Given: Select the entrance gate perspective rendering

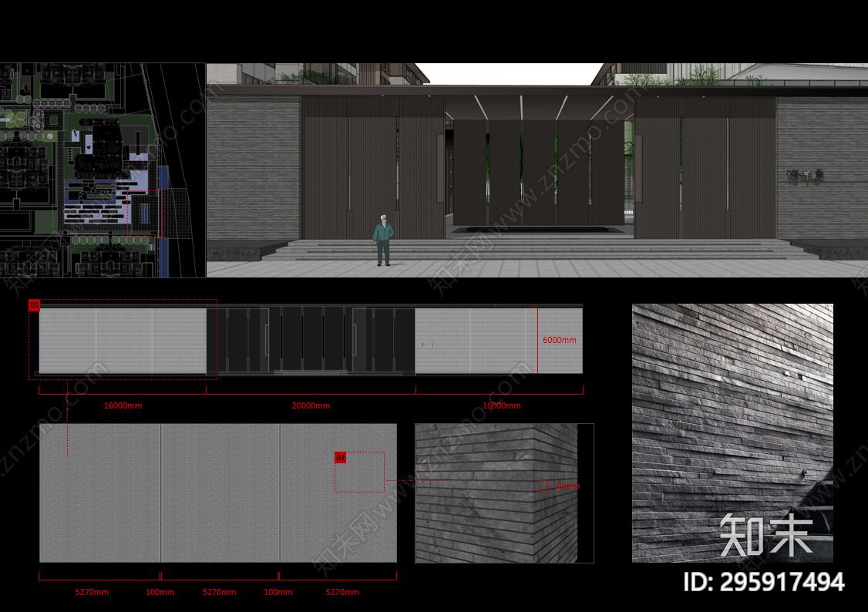Looking at the screenshot, I should tap(537, 170).
